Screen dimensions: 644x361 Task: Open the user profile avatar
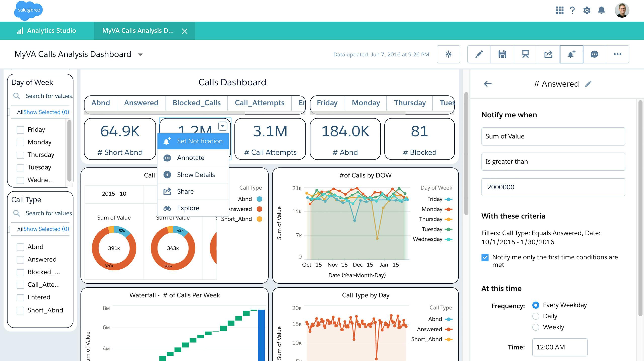coord(622,10)
